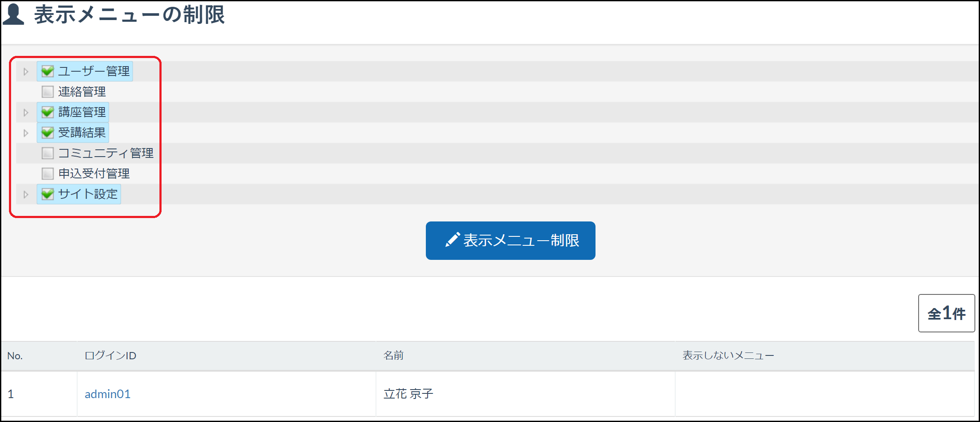The width and height of the screenshot is (980, 422).
Task: Click the 名前 column header
Action: (393, 355)
